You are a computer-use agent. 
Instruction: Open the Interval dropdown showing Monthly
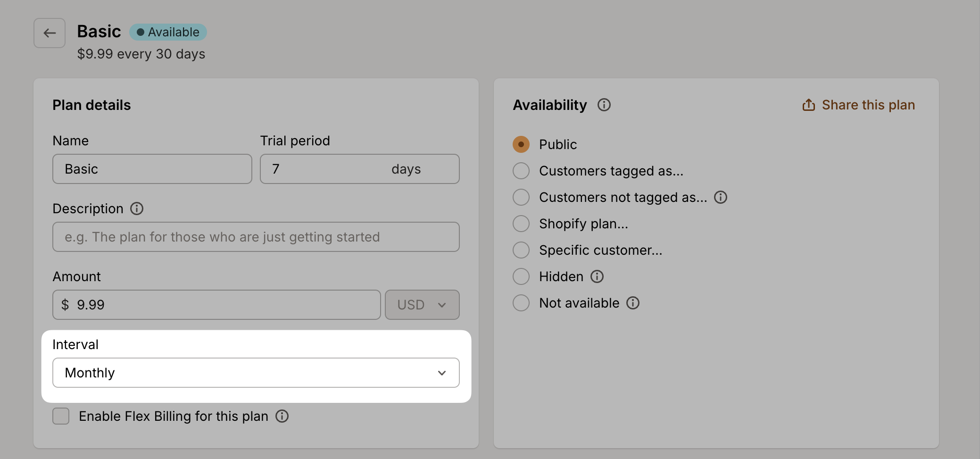click(x=256, y=373)
